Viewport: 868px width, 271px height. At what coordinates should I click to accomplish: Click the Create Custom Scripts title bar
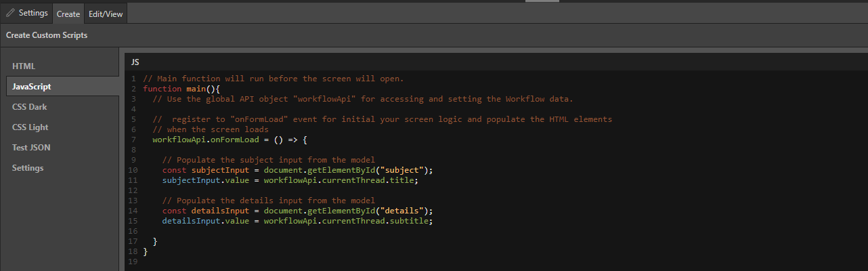47,35
